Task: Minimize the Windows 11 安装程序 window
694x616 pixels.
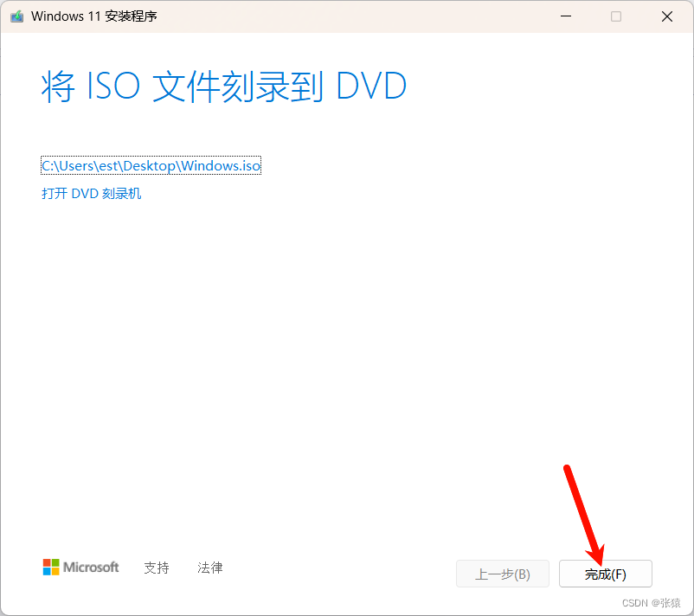Action: [x=566, y=16]
